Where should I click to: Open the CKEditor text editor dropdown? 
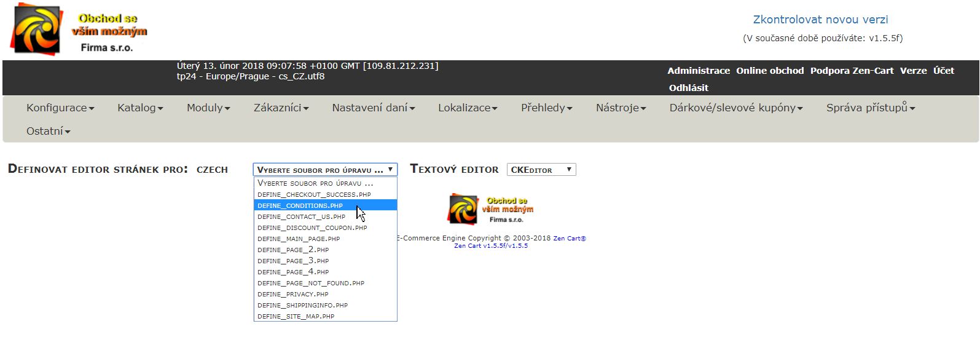click(x=541, y=170)
